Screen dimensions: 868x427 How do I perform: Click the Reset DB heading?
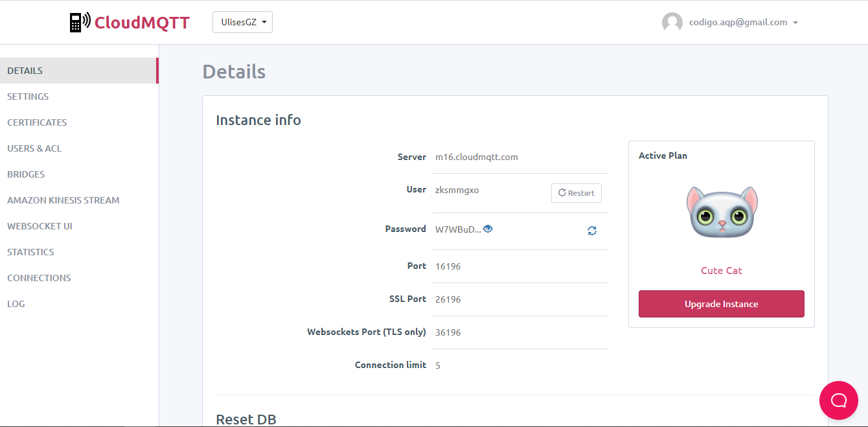pyautogui.click(x=246, y=419)
